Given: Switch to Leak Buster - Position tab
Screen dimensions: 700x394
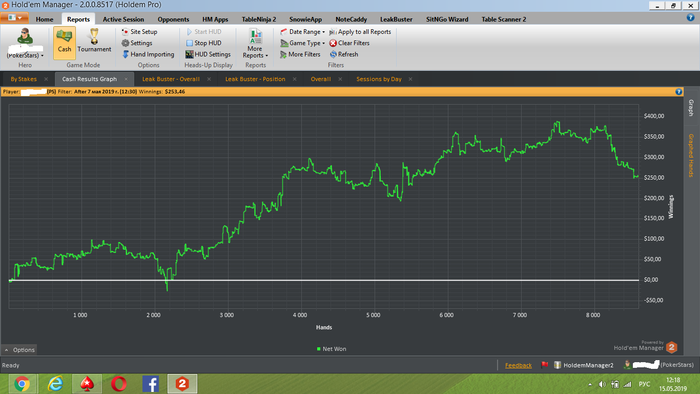Looking at the screenshot, I should 255,79.
